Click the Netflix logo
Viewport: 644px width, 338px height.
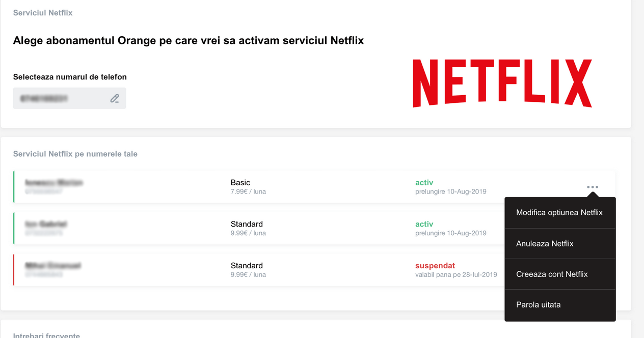(x=501, y=82)
